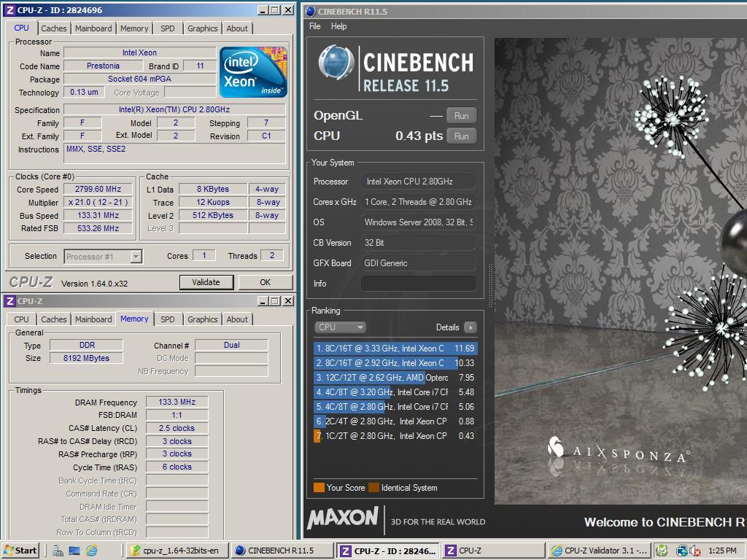The image size is (747, 560).
Task: Switch to CPU-Z ID taskbar item
Action: pyautogui.click(x=387, y=551)
